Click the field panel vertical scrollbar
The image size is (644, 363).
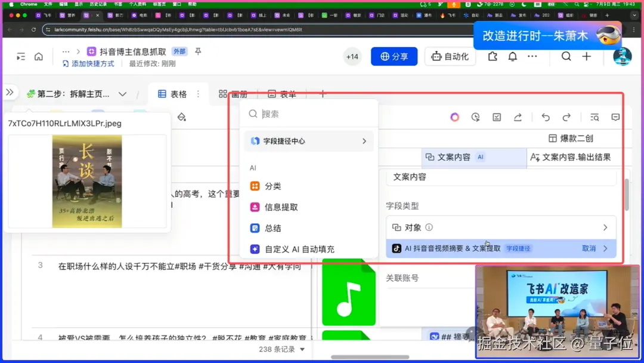627,195
